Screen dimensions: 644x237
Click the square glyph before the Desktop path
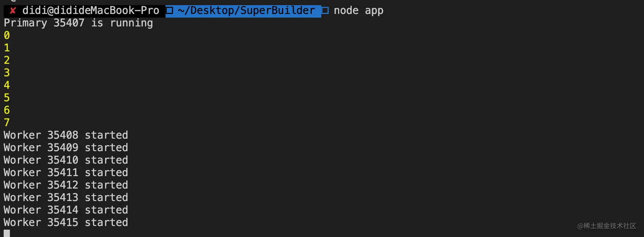pyautogui.click(x=169, y=11)
